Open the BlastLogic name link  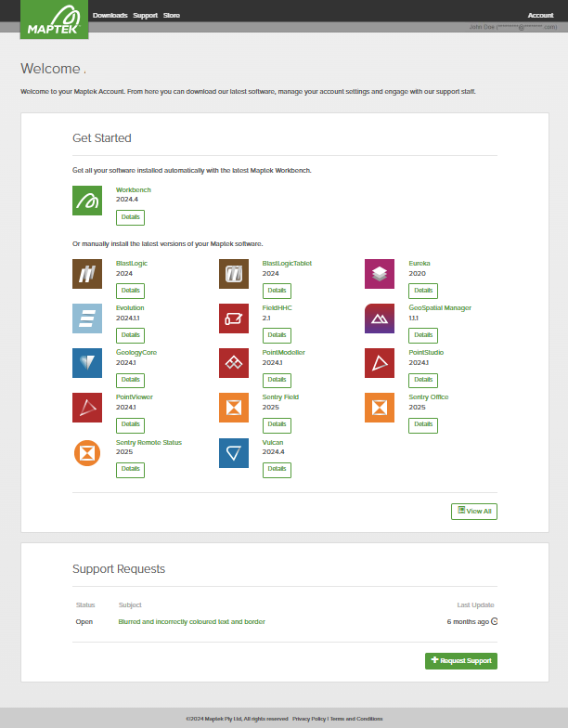point(132,264)
